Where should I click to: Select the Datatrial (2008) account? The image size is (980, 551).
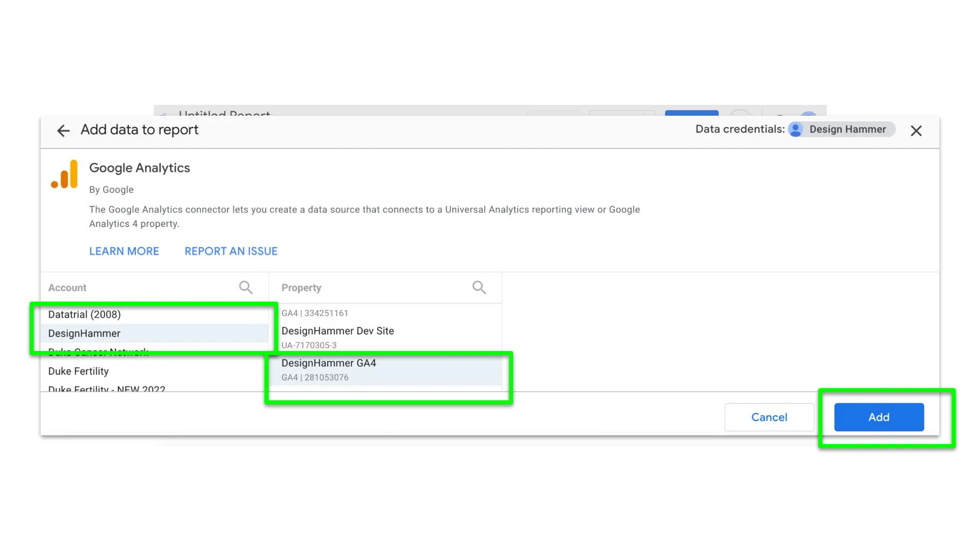coord(85,314)
